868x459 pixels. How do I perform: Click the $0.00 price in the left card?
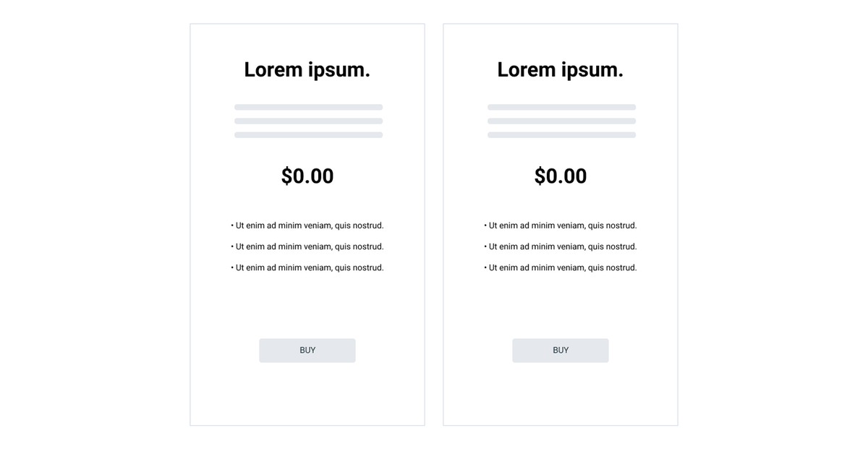(x=307, y=176)
